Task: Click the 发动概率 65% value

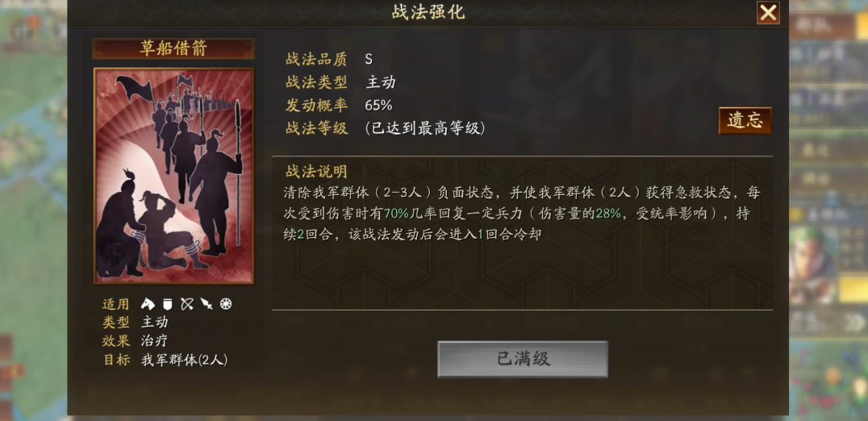Action: [x=378, y=105]
